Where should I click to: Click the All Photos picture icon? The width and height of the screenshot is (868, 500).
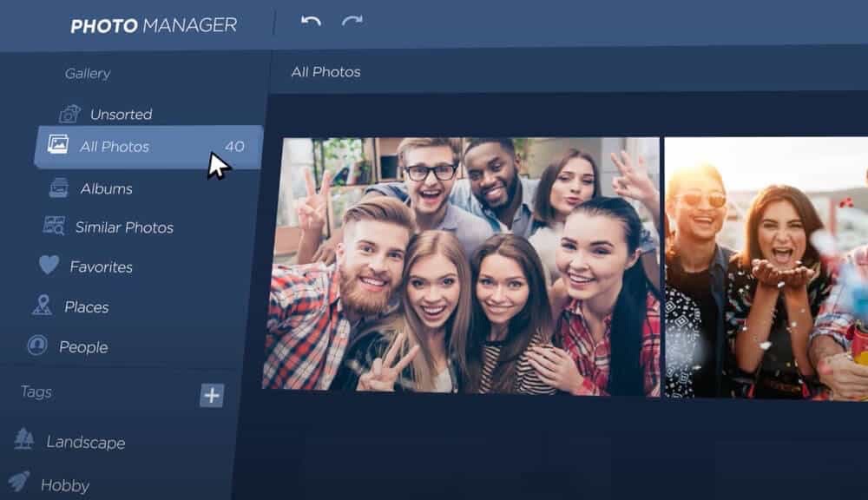point(58,145)
